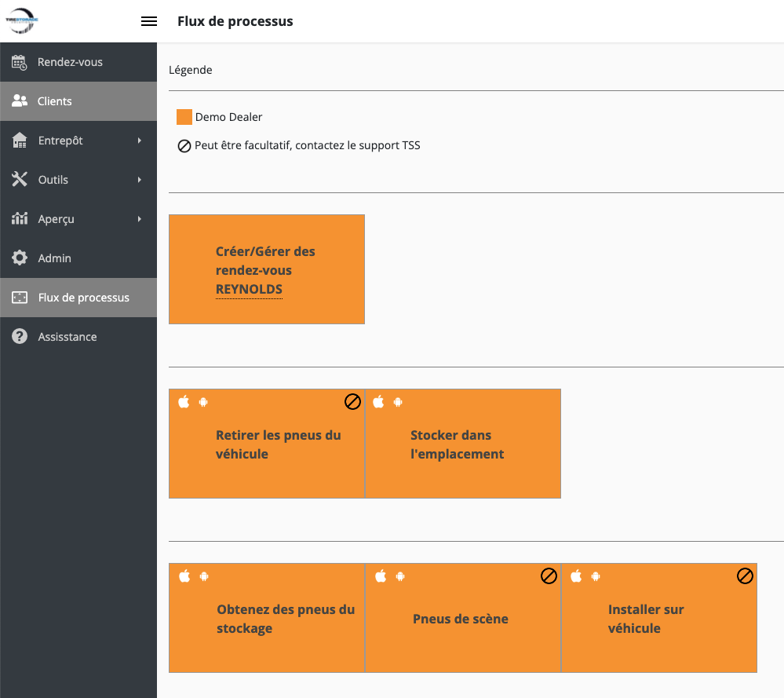784x698 pixels.
Task: Open Retirer les pneus du véhicule card
Action: tap(267, 444)
